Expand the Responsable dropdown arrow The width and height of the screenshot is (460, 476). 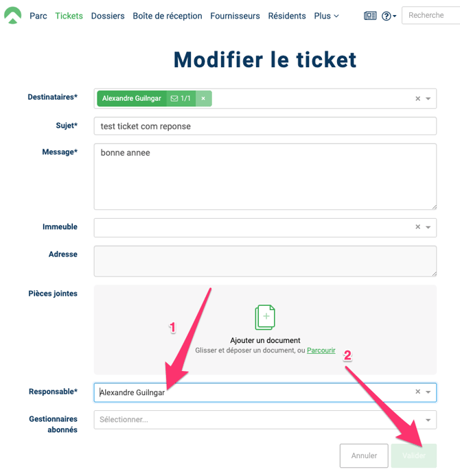tap(428, 392)
